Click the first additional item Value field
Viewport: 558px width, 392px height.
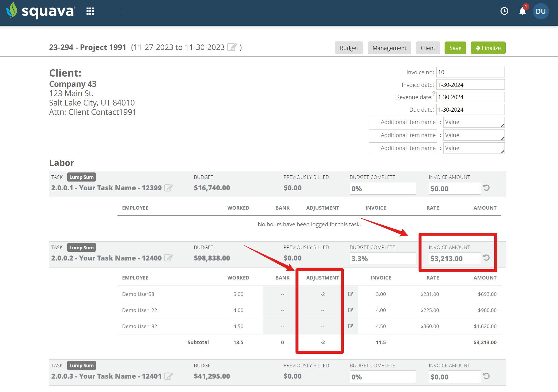[x=474, y=122]
